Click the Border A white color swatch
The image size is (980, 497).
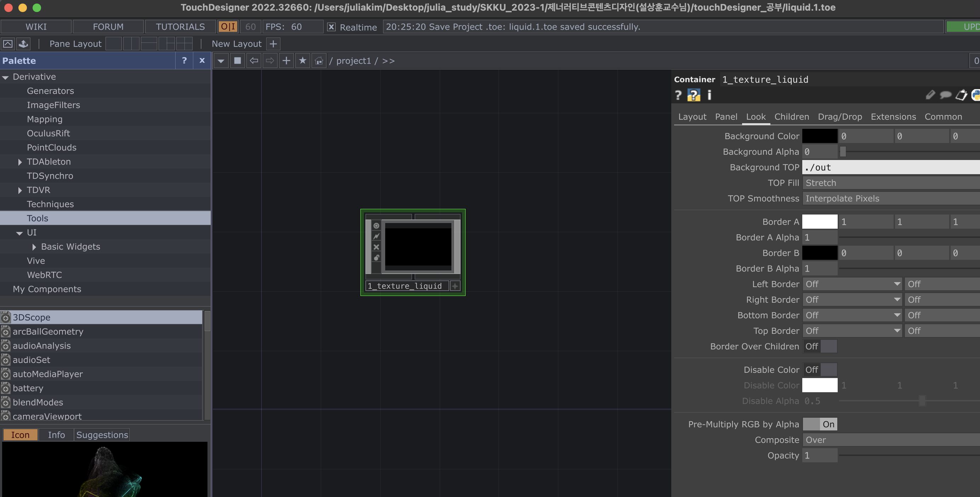point(820,222)
